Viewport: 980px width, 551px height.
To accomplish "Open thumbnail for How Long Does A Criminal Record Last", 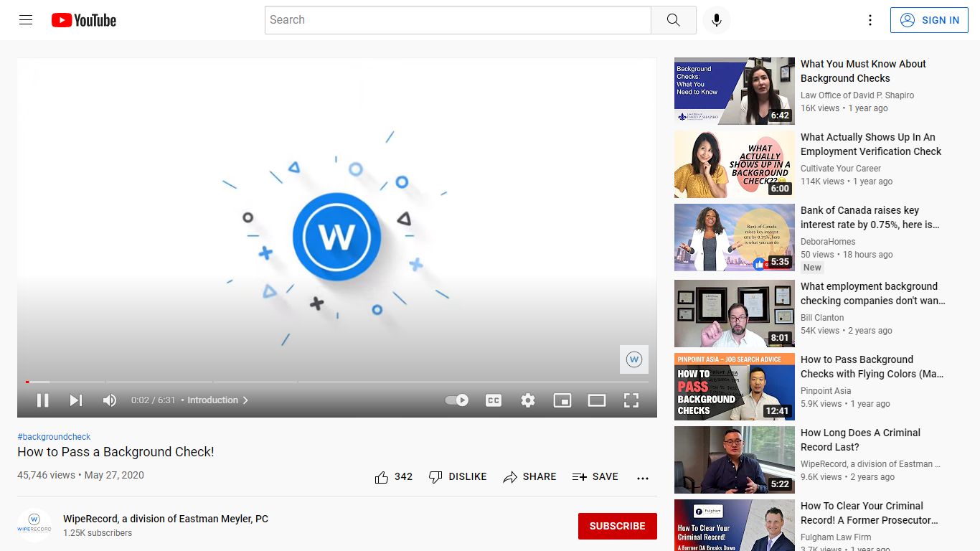I will [x=735, y=460].
